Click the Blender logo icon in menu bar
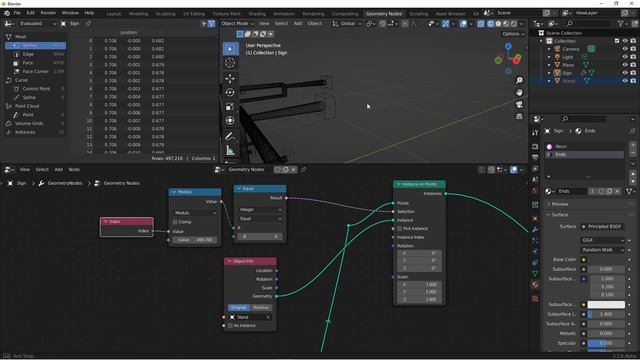The image size is (640, 360). click(7, 13)
